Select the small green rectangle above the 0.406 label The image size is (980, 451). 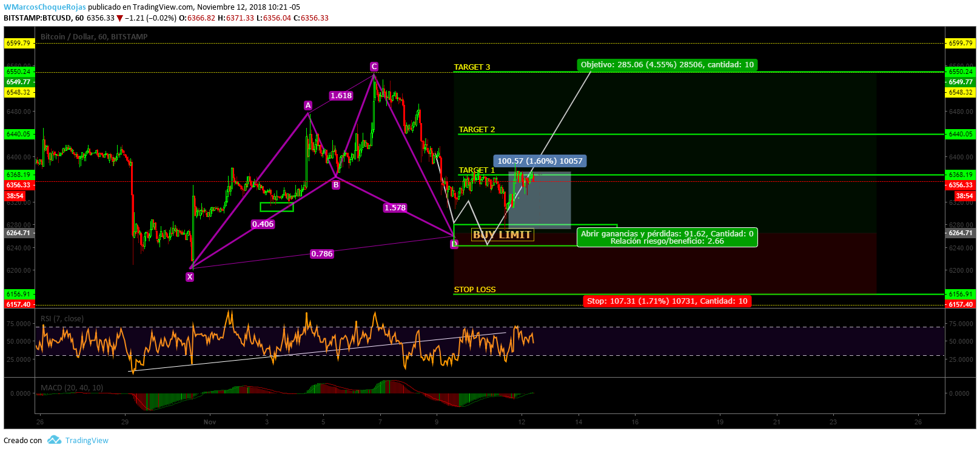(277, 207)
